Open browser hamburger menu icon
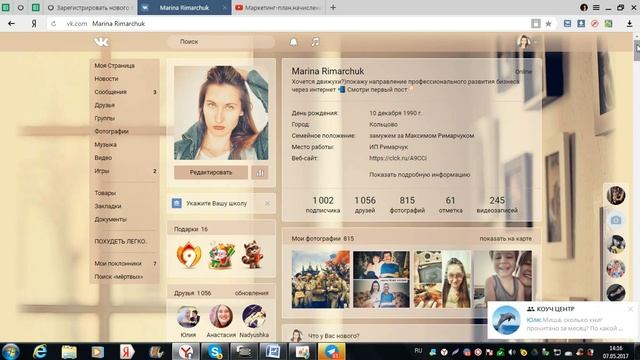 tap(596, 7)
